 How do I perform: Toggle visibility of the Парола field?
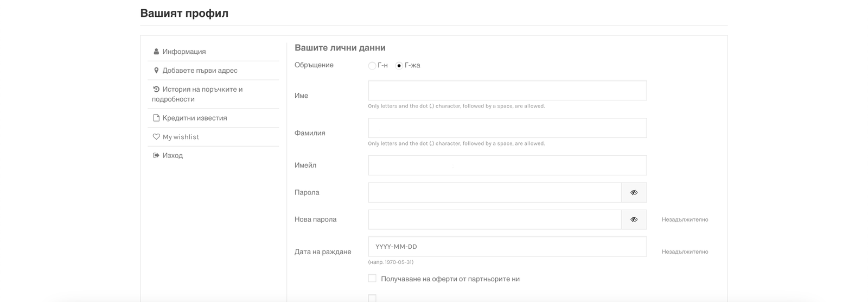[x=634, y=192]
